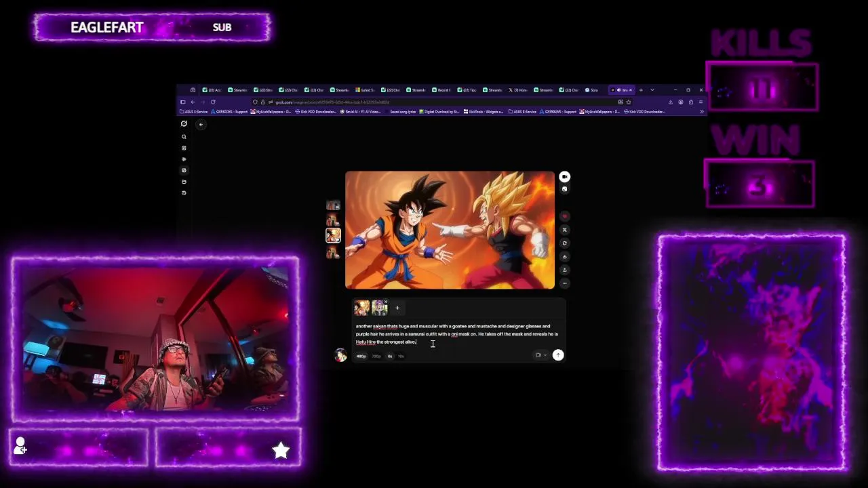Image resolution: width=868 pixels, height=488 pixels.
Task: Select the fourth image variation thumbnail
Action: (x=333, y=253)
